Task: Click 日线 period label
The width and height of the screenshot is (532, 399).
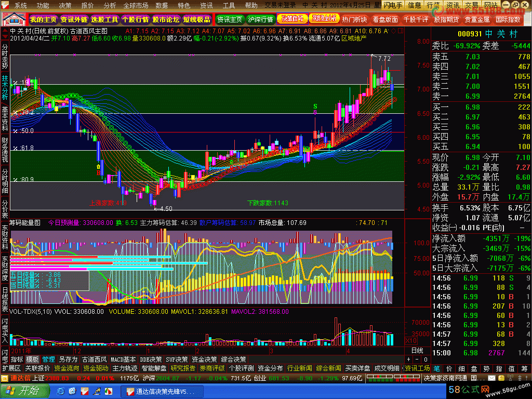Action: coord(417,351)
